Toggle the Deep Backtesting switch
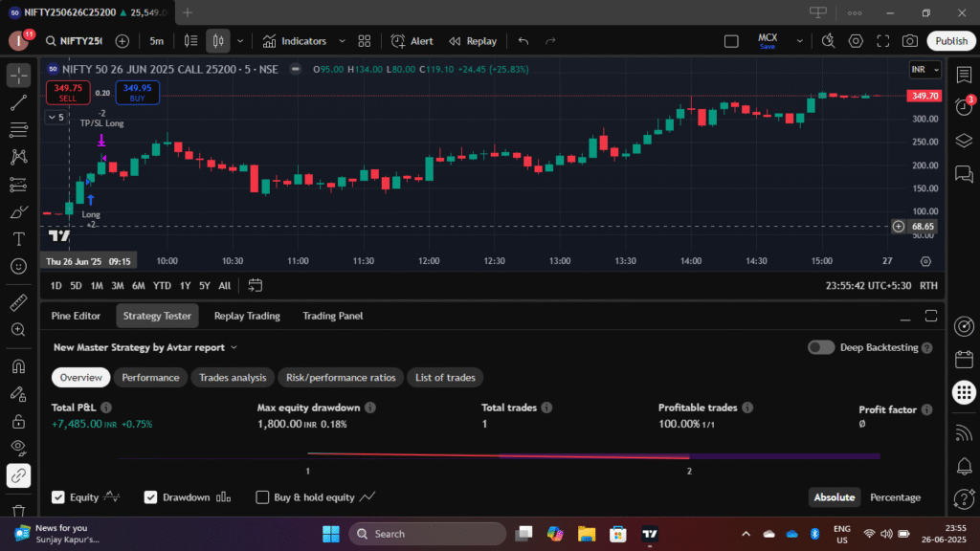Image resolution: width=980 pixels, height=551 pixels. [820, 347]
